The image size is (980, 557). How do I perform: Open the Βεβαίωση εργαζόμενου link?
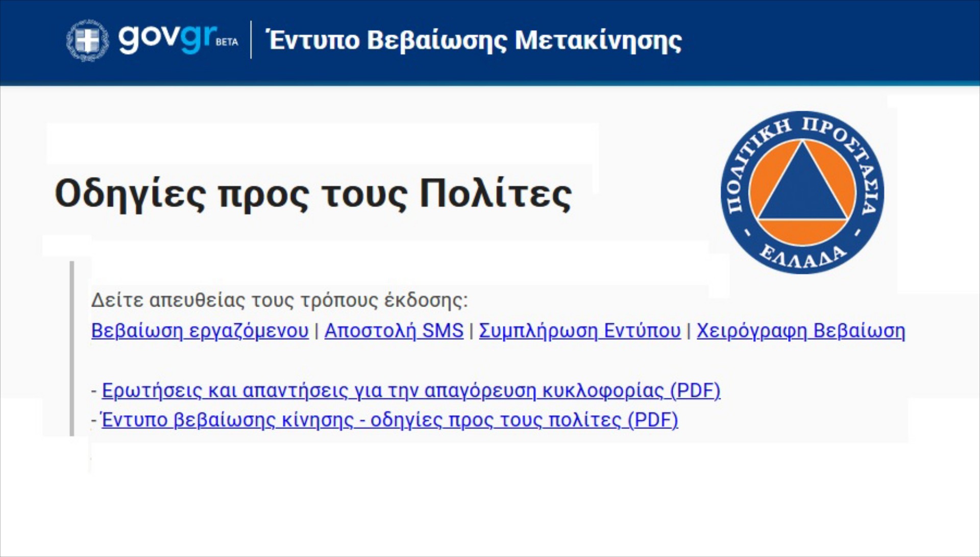tap(200, 331)
